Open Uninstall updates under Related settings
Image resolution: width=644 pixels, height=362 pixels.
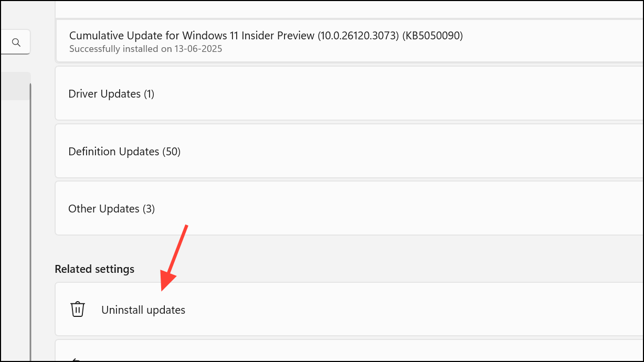coord(349,309)
